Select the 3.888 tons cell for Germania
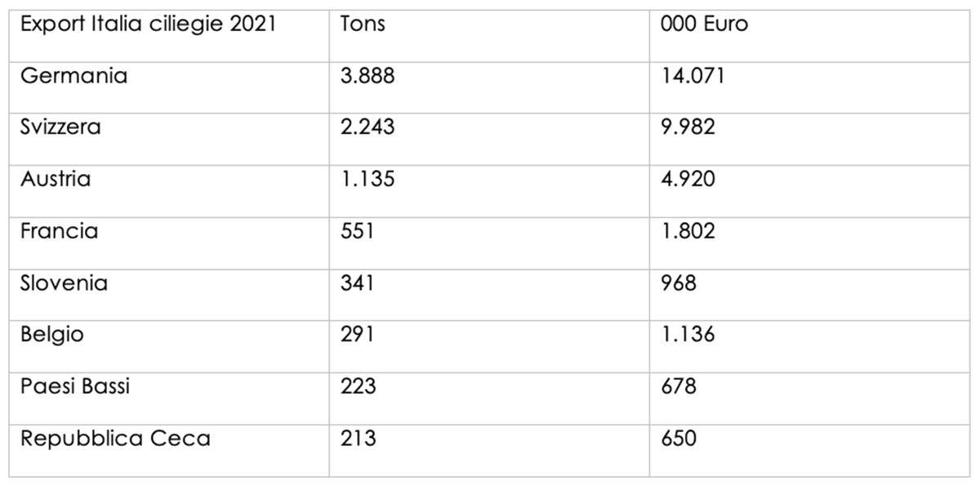The image size is (980, 486). click(x=489, y=87)
